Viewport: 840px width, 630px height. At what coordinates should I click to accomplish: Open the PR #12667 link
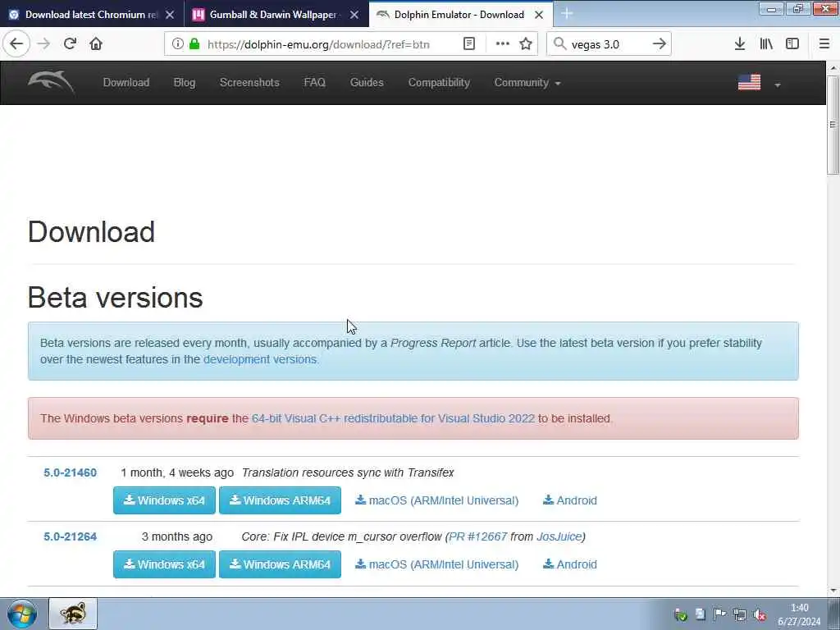coord(478,536)
